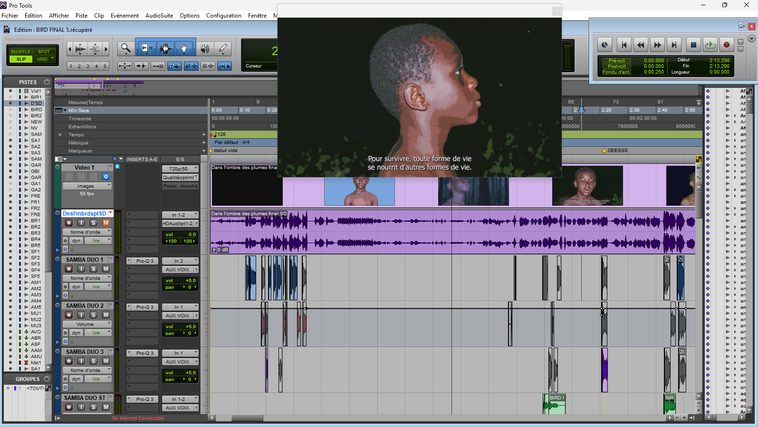Viewport: 758px width, 427px height.
Task: Toggle Insertion Follows Playback button
Action: click(225, 66)
